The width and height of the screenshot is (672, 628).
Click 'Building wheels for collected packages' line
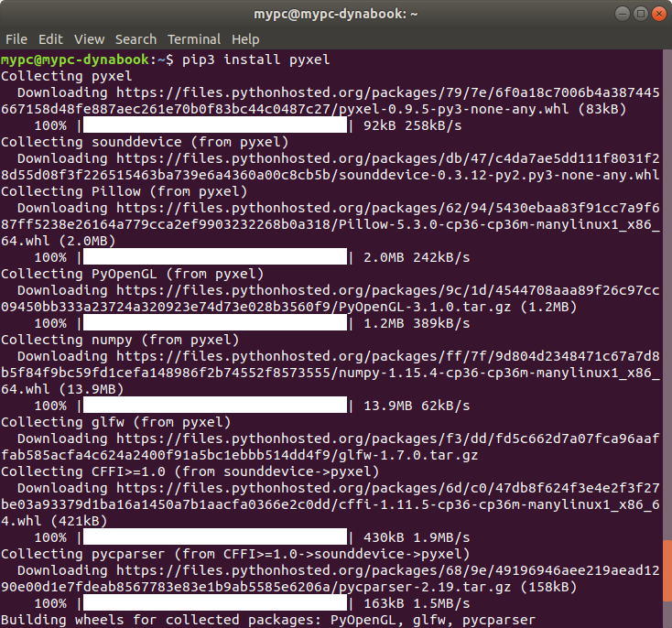pos(268,620)
